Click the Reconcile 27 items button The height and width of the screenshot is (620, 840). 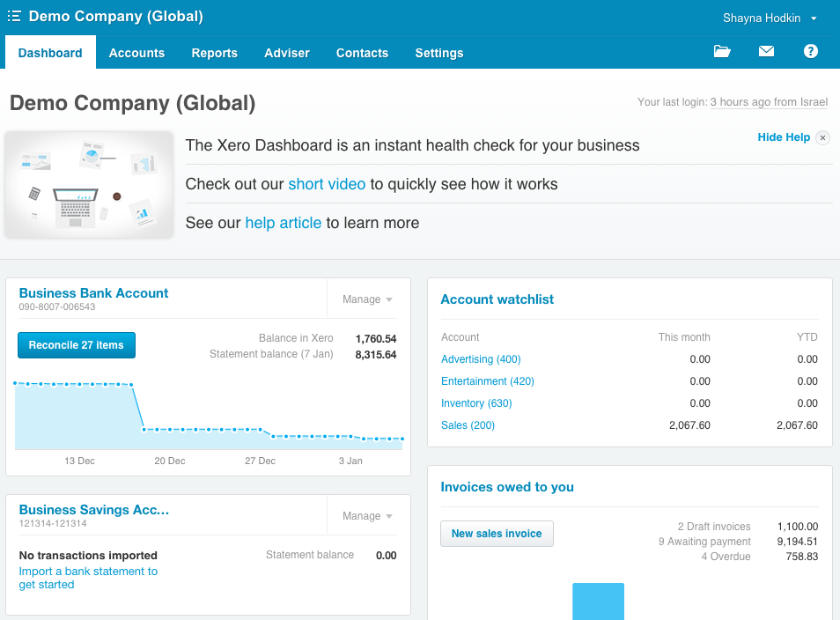point(77,345)
